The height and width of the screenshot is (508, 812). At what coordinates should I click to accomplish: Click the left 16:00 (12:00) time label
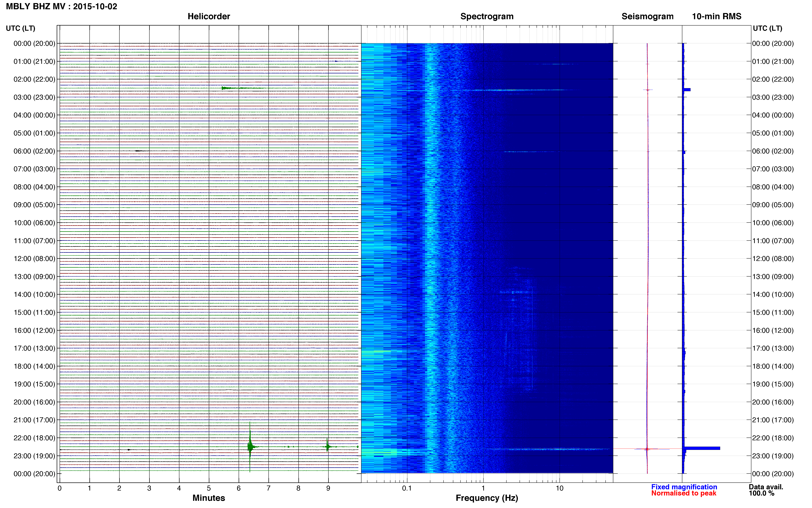(34, 330)
